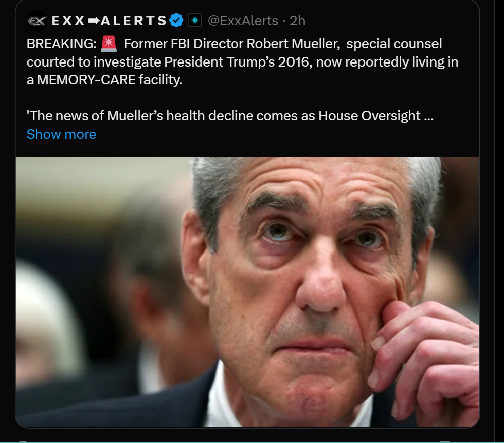Open the ExxAlerts profile avatar
Image resolution: width=504 pixels, height=443 pixels.
click(x=37, y=21)
